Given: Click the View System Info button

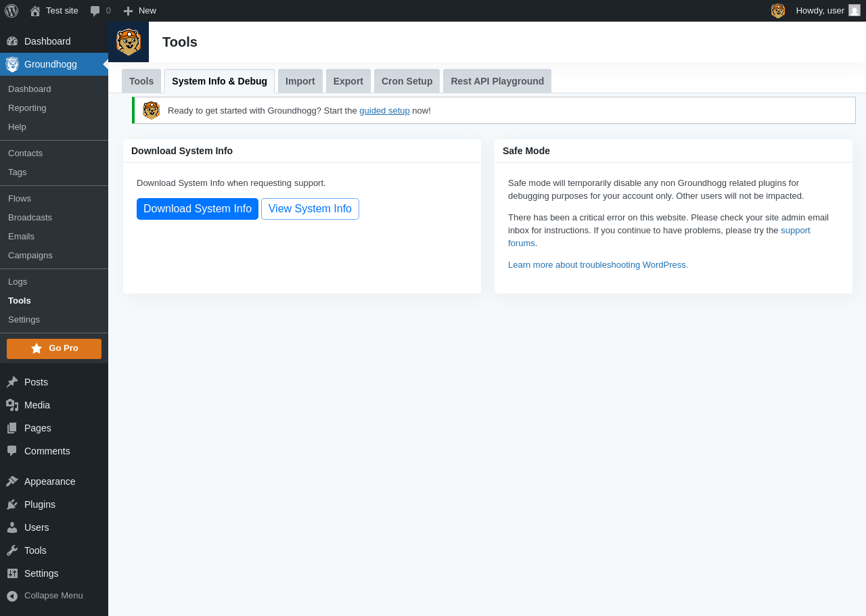Looking at the screenshot, I should (x=310, y=209).
